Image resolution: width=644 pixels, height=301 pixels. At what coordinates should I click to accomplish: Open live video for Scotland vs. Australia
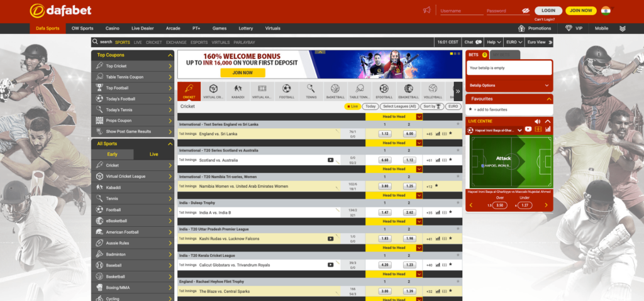click(331, 160)
